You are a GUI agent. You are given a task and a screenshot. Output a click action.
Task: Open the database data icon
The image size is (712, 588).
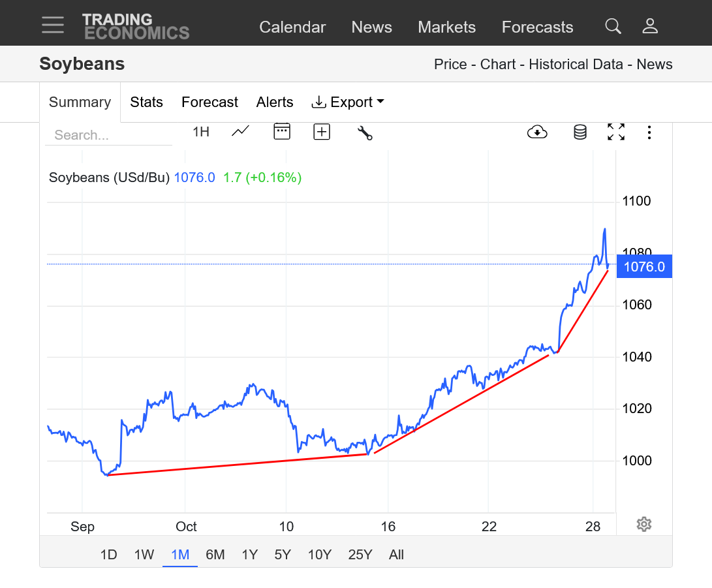(x=580, y=132)
